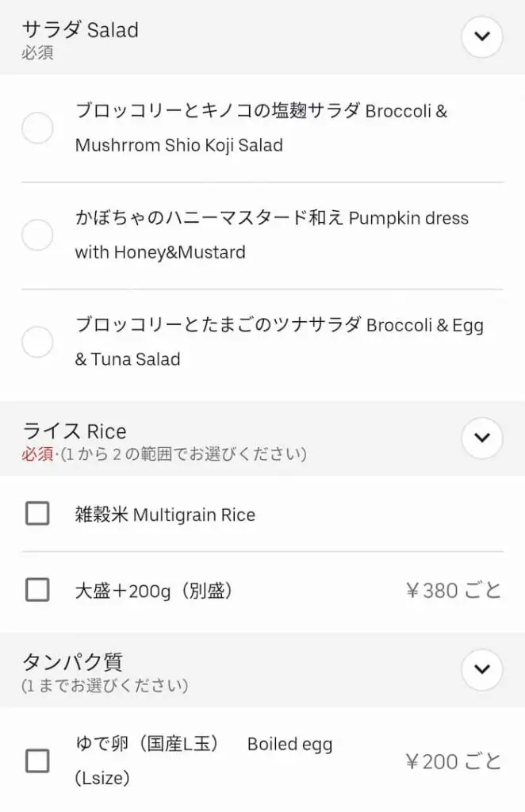Tap the 大盛+200g（別盛） label text

(153, 591)
